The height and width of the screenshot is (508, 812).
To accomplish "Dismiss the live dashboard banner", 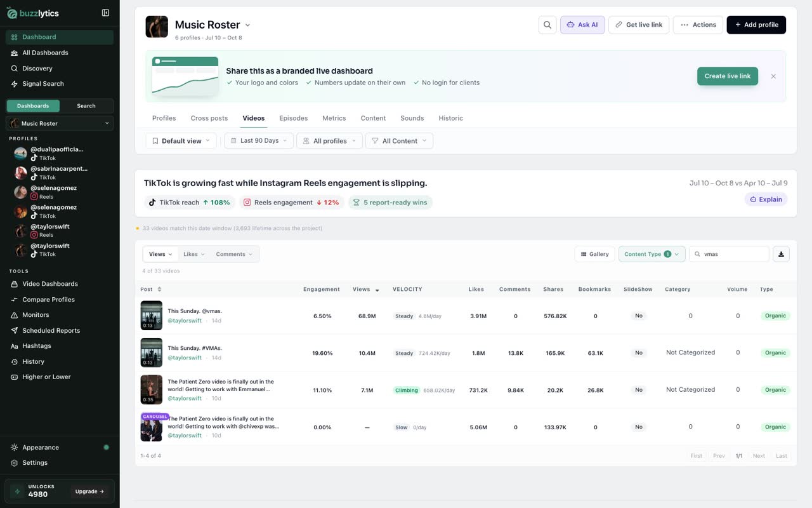I will click(773, 76).
